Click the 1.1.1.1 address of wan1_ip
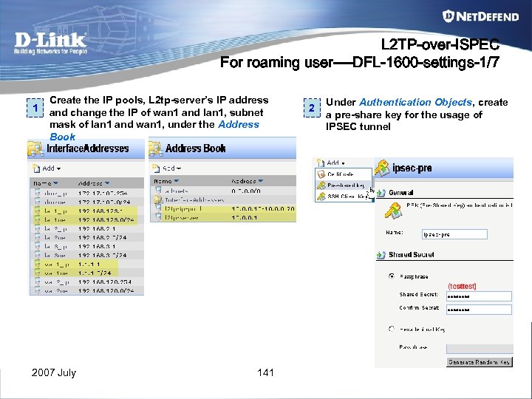Image resolution: width=532 pixels, height=399 pixels. point(89,264)
